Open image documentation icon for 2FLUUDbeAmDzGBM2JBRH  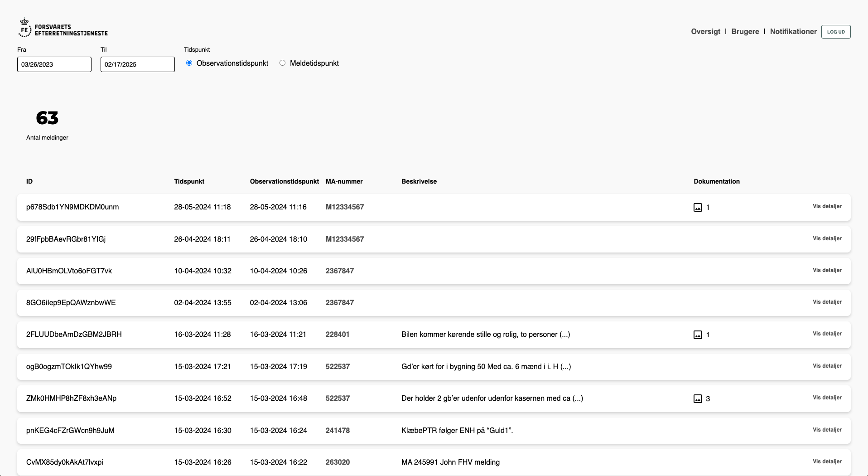coord(698,335)
